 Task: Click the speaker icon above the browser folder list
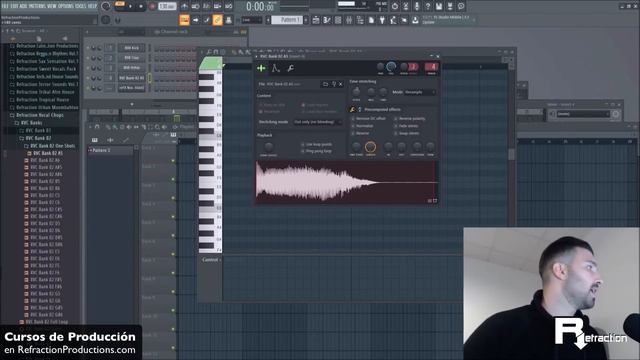(64, 38)
